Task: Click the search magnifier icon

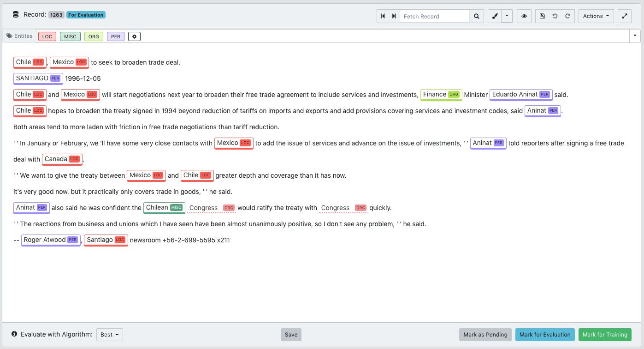Action: pos(477,16)
